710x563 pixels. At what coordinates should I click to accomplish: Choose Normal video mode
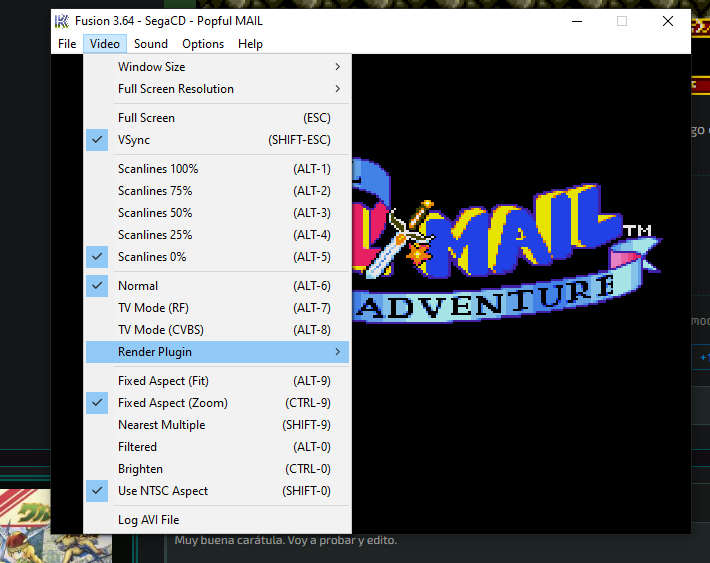coord(217,286)
